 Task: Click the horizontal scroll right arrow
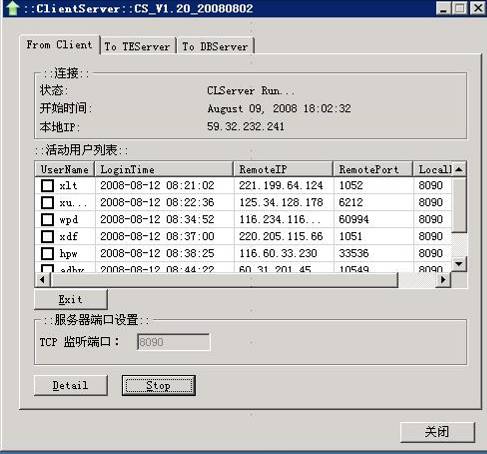[443, 279]
